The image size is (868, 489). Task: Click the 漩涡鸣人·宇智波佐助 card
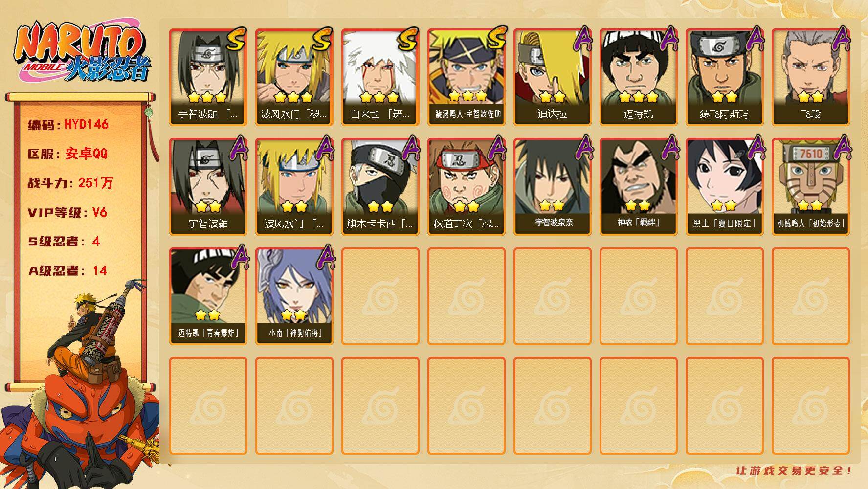(x=467, y=77)
